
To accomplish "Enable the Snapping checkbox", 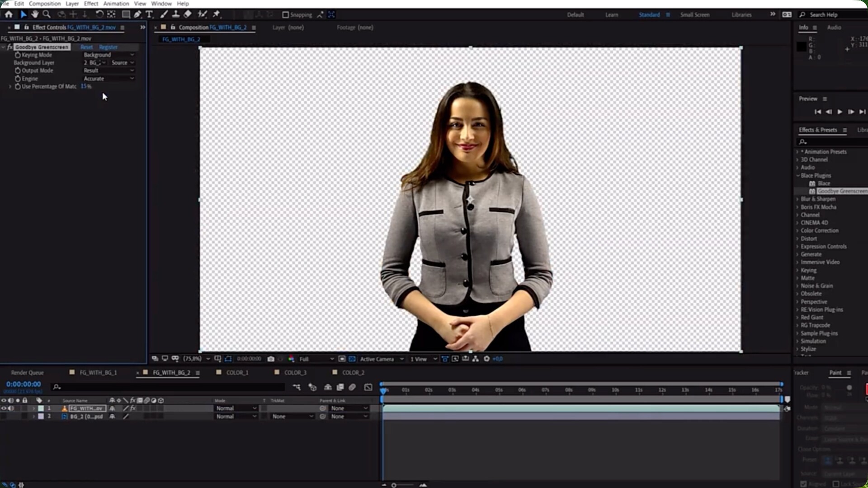I will click(x=285, y=15).
